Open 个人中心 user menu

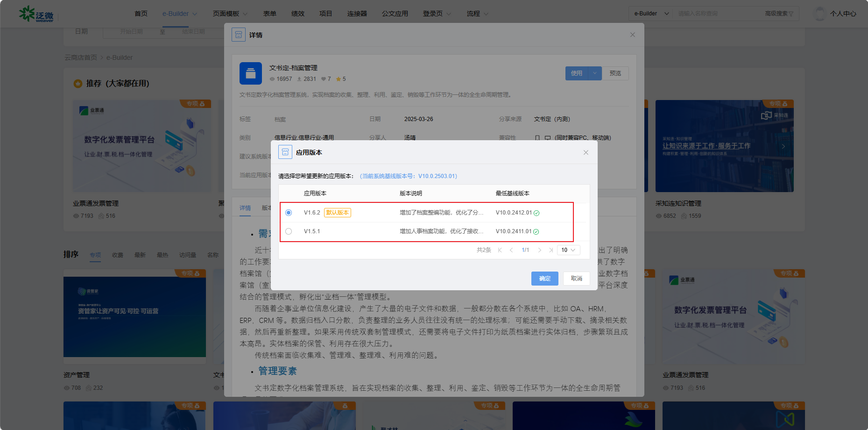pyautogui.click(x=843, y=14)
